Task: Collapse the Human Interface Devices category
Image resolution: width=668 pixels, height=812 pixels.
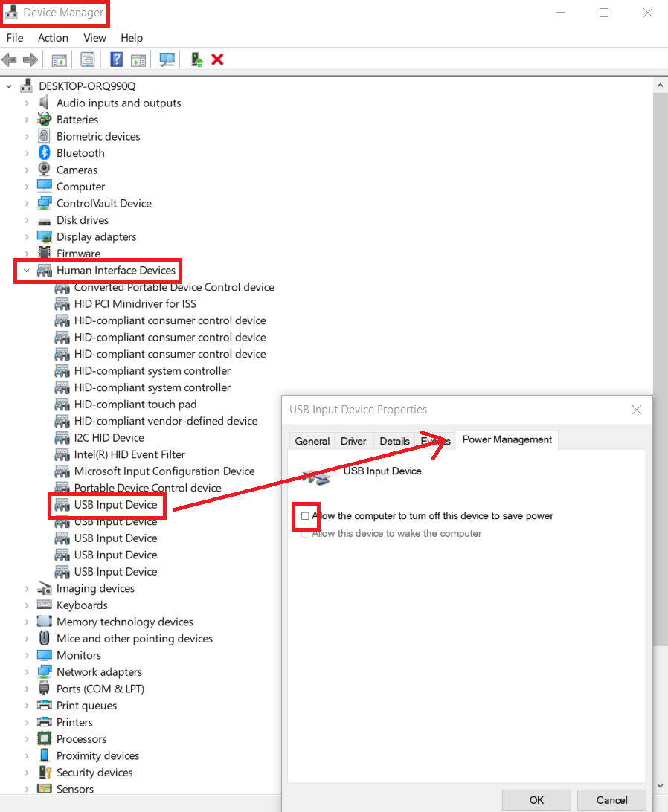Action: (27, 271)
